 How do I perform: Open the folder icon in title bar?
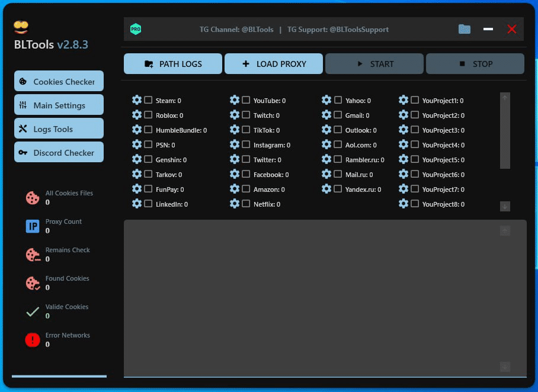click(x=465, y=29)
